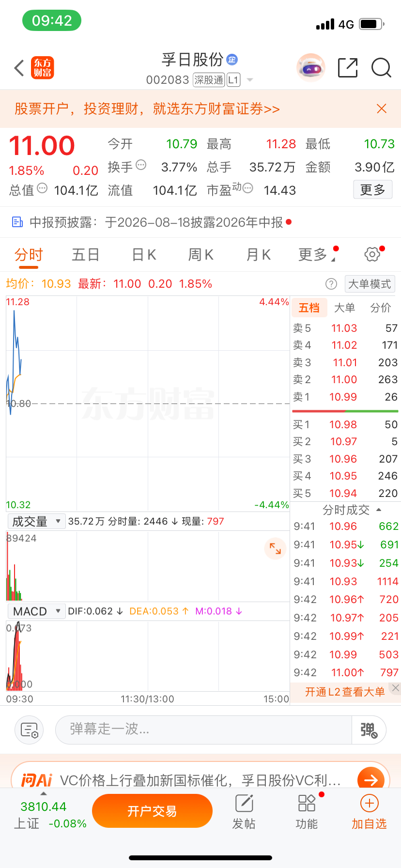
Task: Switch to the 五日 tab
Action: (86, 255)
